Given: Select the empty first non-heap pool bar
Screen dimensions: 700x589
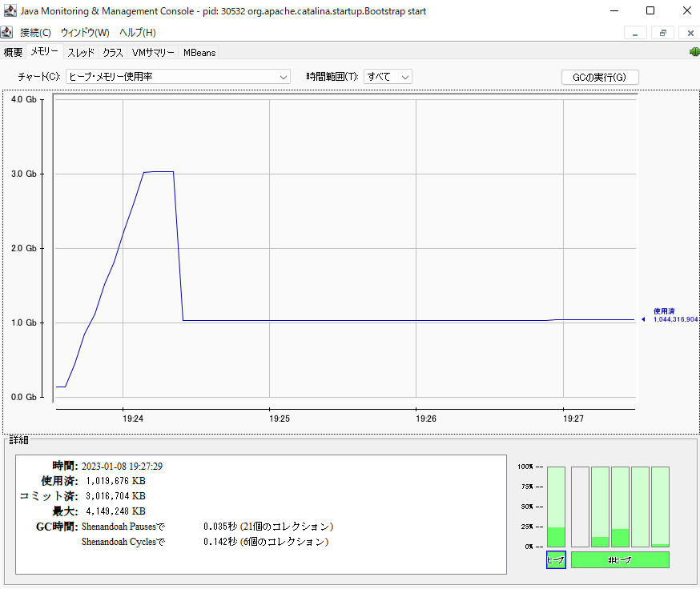Looking at the screenshot, I should click(x=581, y=507).
